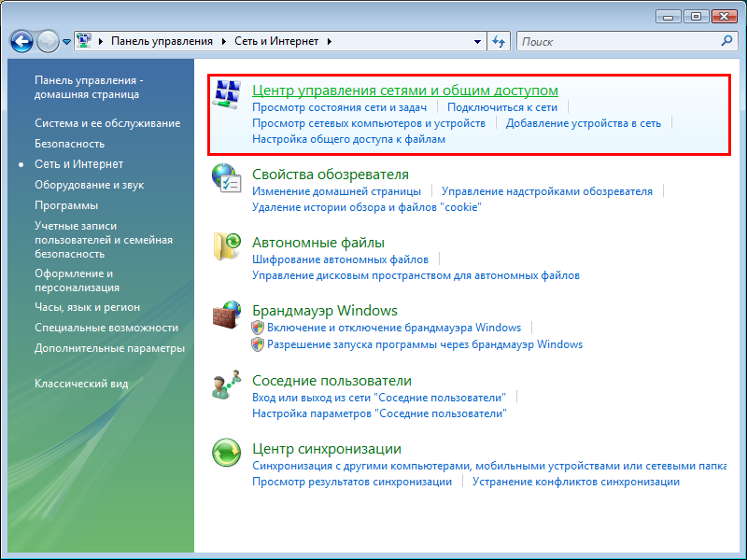Click the Свойства обозревателя globe icon
Screen dimensions: 747x560
coord(226,178)
